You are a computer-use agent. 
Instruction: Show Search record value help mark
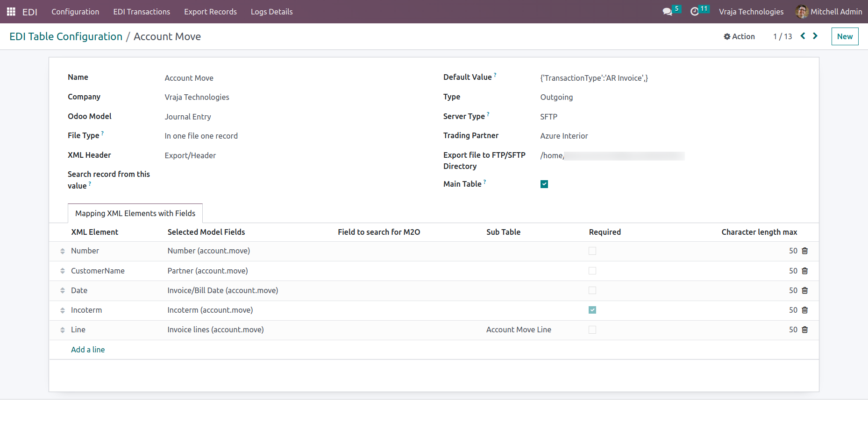pos(90,183)
